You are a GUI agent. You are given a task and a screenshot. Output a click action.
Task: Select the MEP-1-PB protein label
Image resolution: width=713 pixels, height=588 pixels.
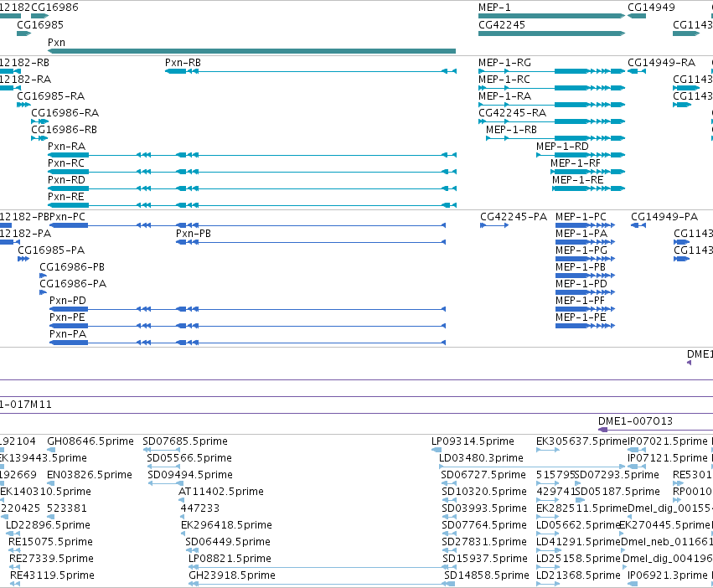tap(581, 267)
